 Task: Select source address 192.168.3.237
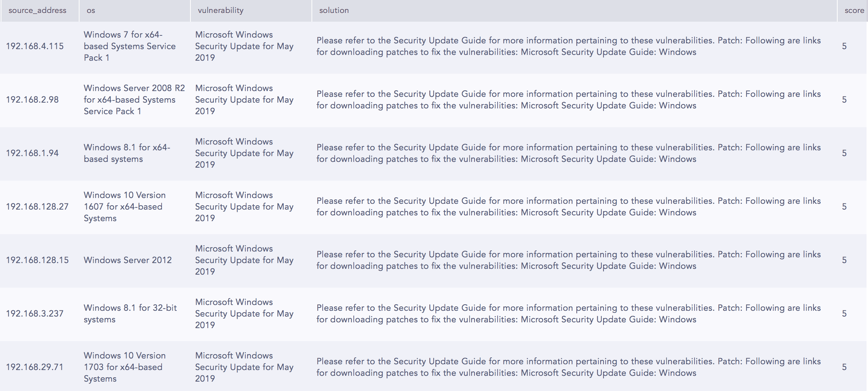tap(35, 314)
